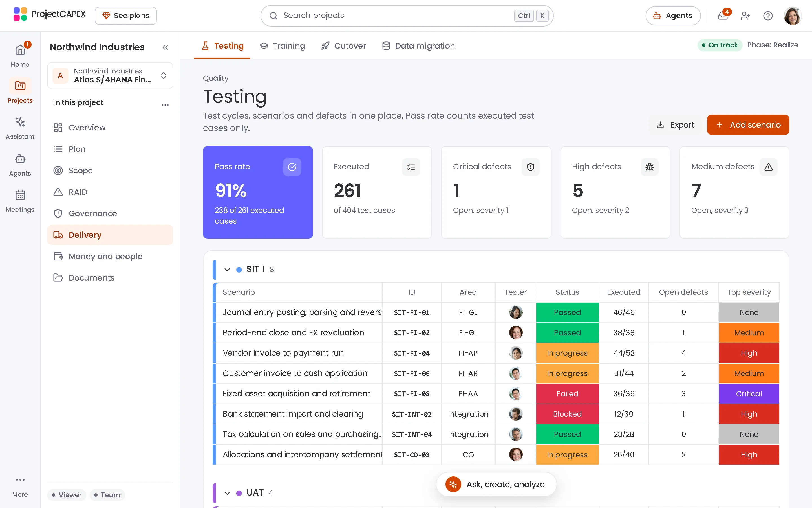This screenshot has width=812, height=508.
Task: Switch to the Training tab
Action: point(282,46)
